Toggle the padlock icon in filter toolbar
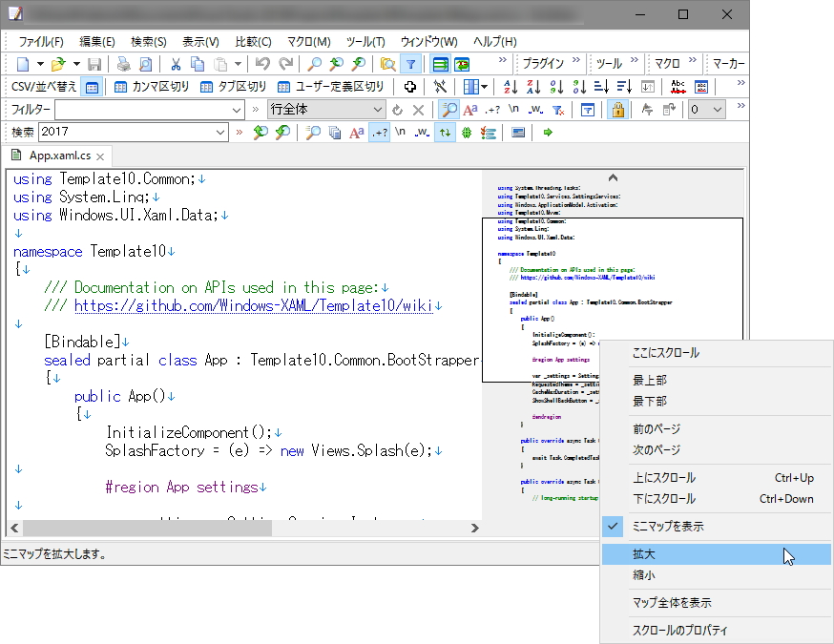Viewport: 834px width, 644px height. click(617, 110)
